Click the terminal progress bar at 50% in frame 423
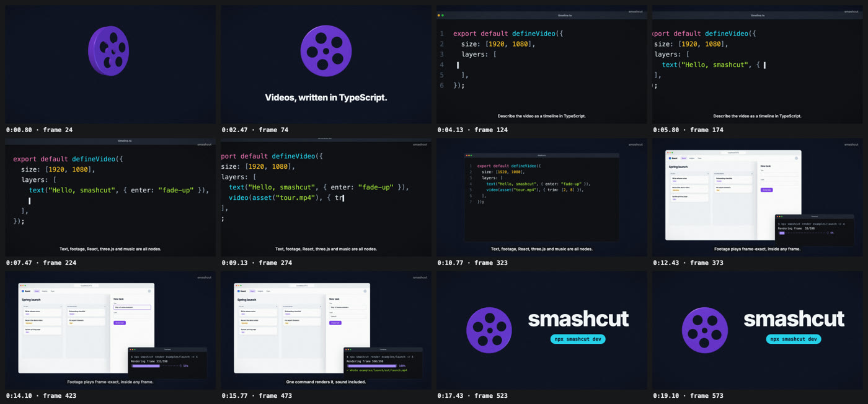Image resolution: width=868 pixels, height=404 pixels. point(156,366)
